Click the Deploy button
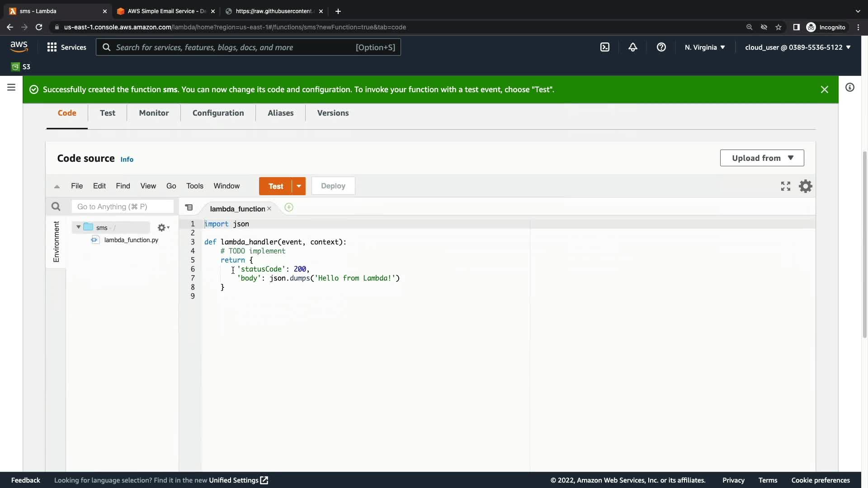Viewport: 868px width, 488px height. pos(333,186)
